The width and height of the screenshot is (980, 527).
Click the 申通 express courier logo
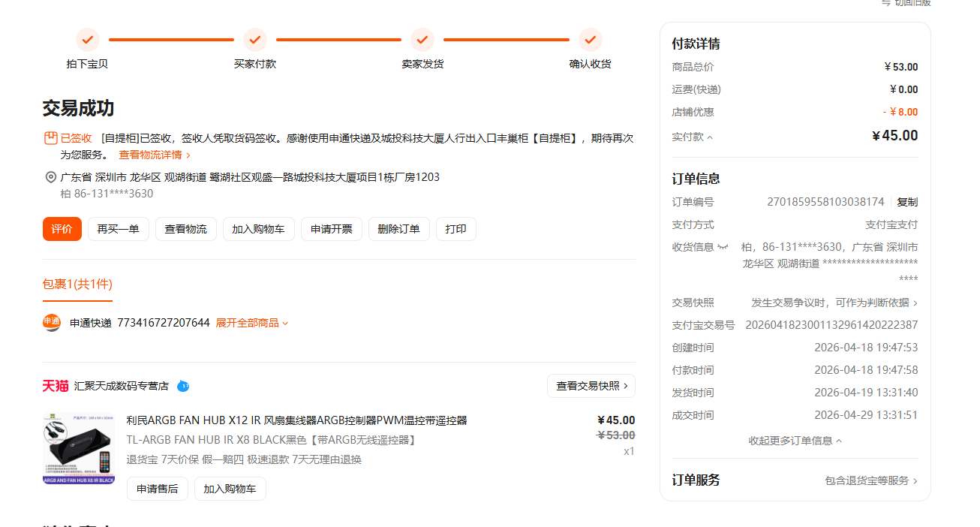click(x=52, y=323)
